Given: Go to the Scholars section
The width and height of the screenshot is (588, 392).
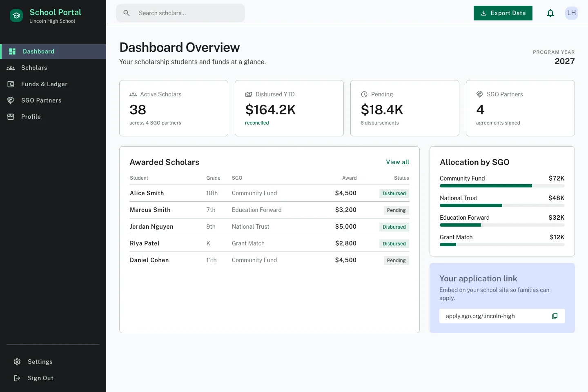Looking at the screenshot, I should click(x=53, y=68).
